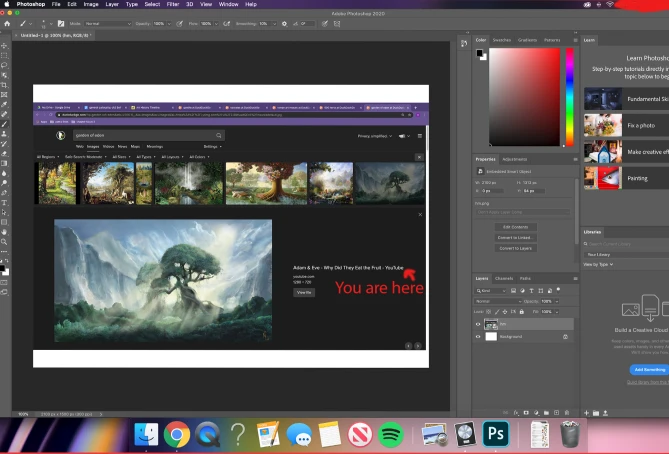Open layer blend mode dropdown Normal
669x454 pixels.
[x=498, y=301]
